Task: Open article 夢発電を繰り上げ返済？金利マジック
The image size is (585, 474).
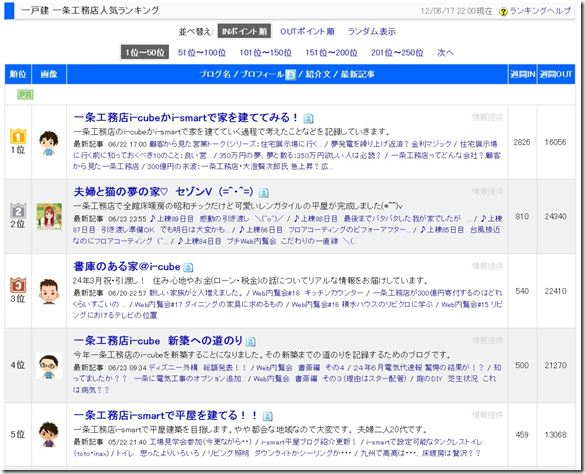Action: coord(391,144)
